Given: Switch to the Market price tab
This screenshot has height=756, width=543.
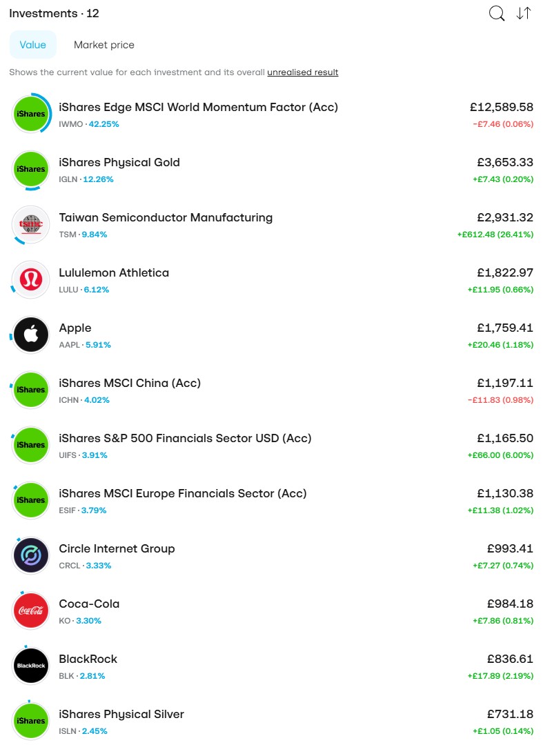Looking at the screenshot, I should (104, 45).
